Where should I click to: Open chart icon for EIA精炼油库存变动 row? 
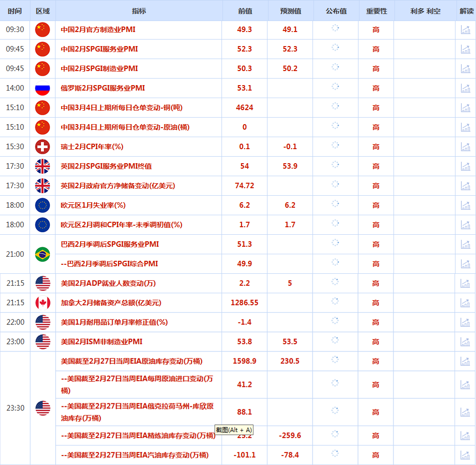pos(465,435)
